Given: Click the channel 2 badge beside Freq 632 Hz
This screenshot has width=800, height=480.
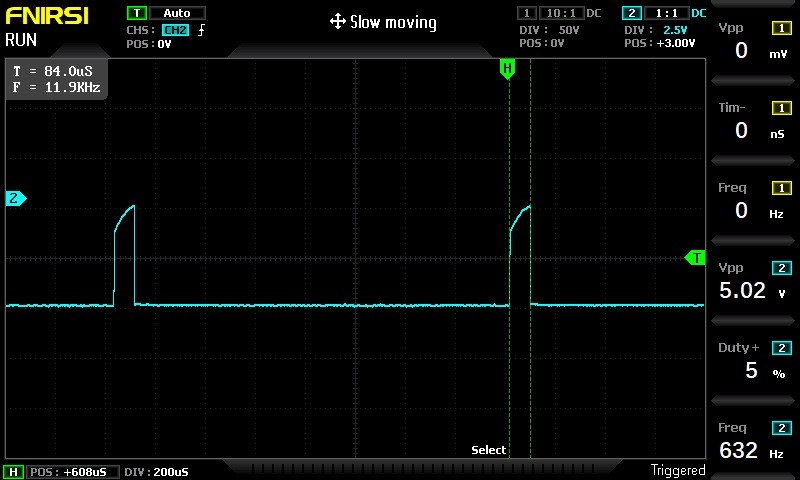Looking at the screenshot, I should pyautogui.click(x=782, y=428).
